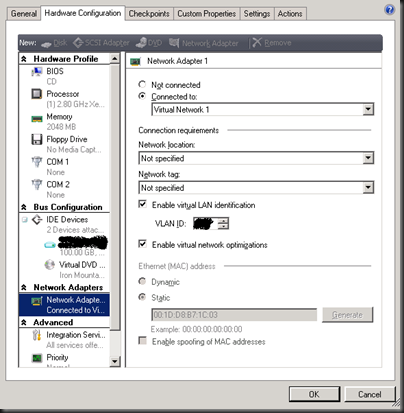The image size is (404, 413).
Task: Select the COM 1 port icon
Action: click(x=37, y=162)
